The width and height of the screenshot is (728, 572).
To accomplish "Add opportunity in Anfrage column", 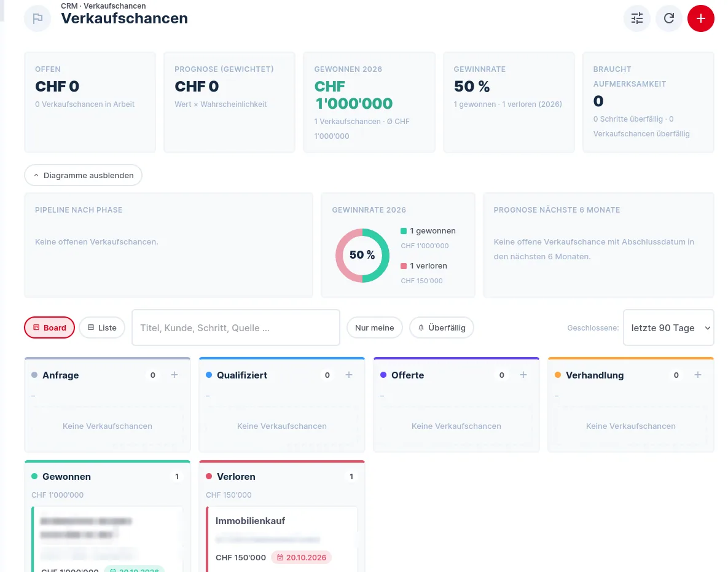I will pyautogui.click(x=174, y=375).
